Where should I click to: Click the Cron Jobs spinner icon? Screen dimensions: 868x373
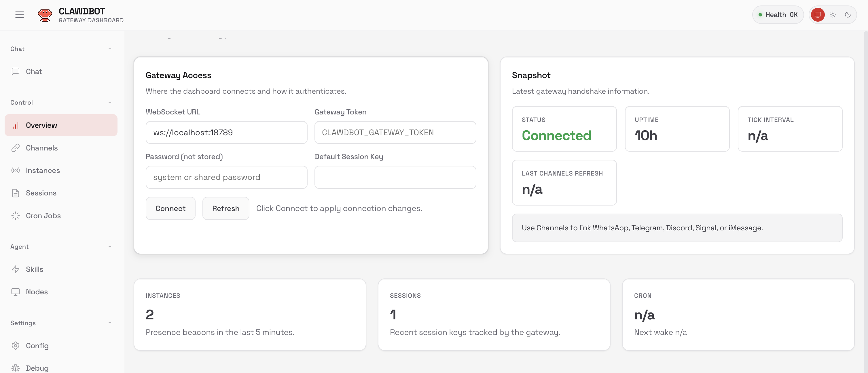pyautogui.click(x=16, y=216)
